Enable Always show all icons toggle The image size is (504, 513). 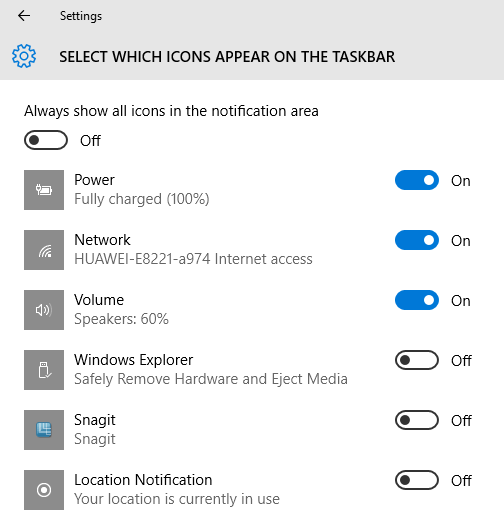(x=46, y=140)
